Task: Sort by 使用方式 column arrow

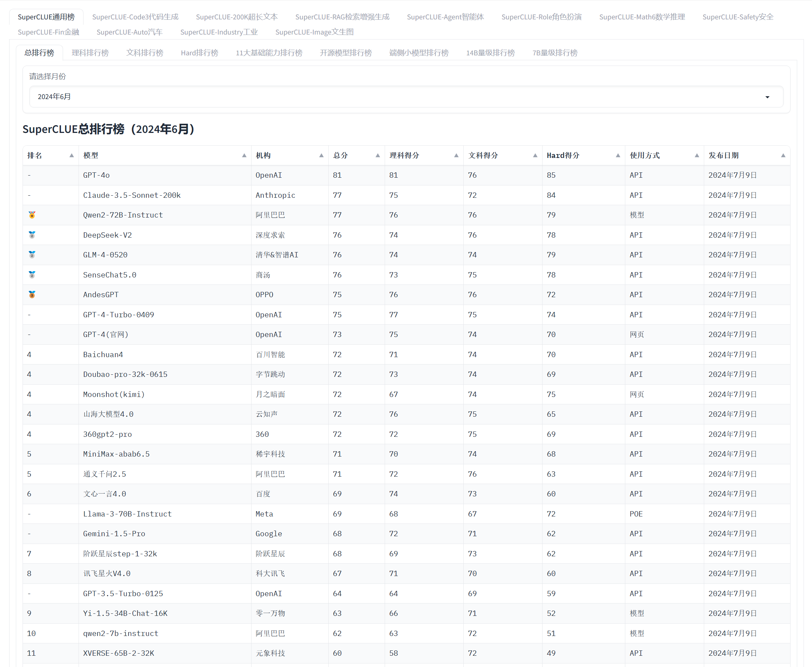Action: 697,155
